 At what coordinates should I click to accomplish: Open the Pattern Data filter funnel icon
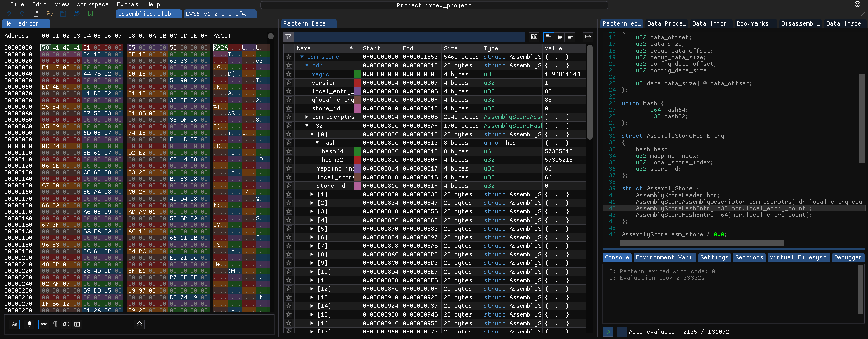coord(288,37)
